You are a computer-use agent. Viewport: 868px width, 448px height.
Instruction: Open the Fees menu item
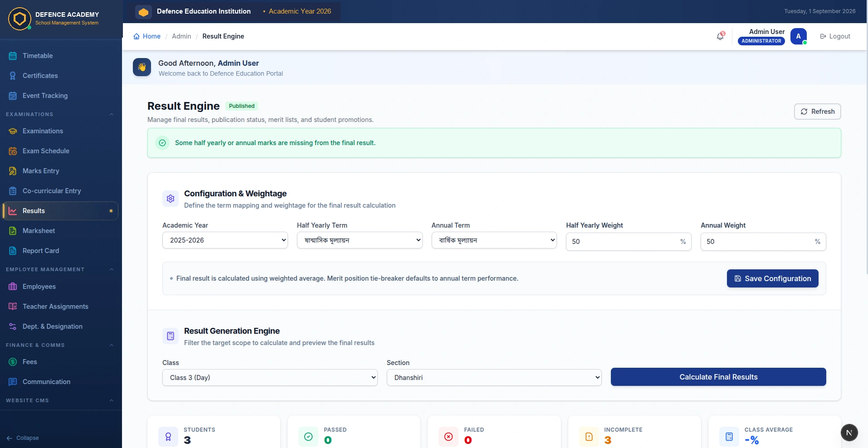(60, 362)
